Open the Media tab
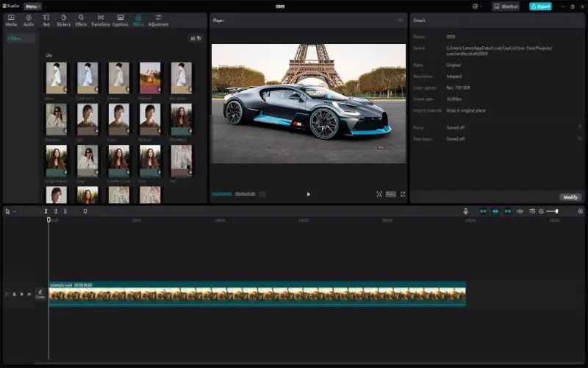The width and height of the screenshot is (588, 368). (11, 21)
